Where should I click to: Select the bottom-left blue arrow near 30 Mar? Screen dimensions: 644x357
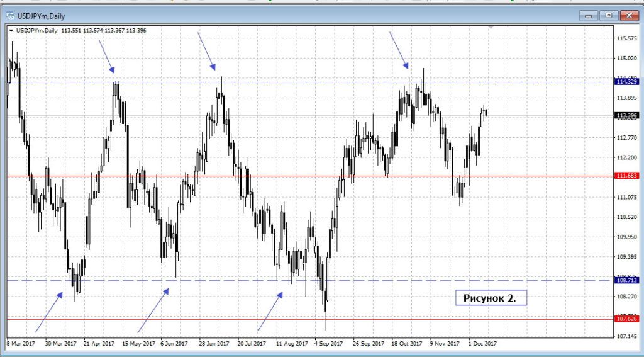coord(48,312)
